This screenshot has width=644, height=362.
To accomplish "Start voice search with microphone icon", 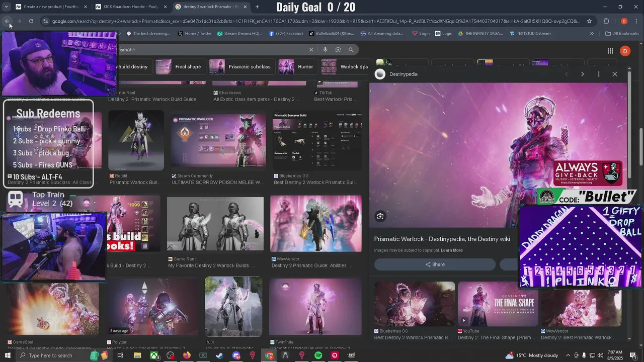I will [x=325, y=49].
